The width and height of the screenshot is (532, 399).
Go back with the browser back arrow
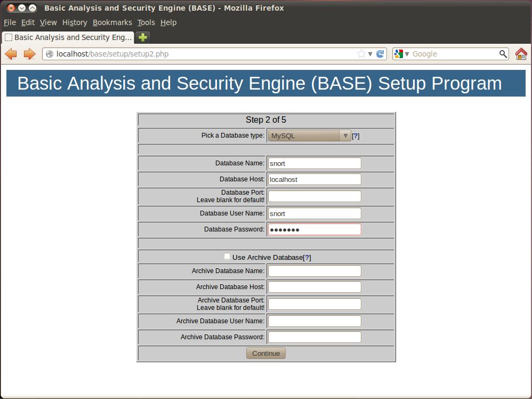(x=11, y=54)
